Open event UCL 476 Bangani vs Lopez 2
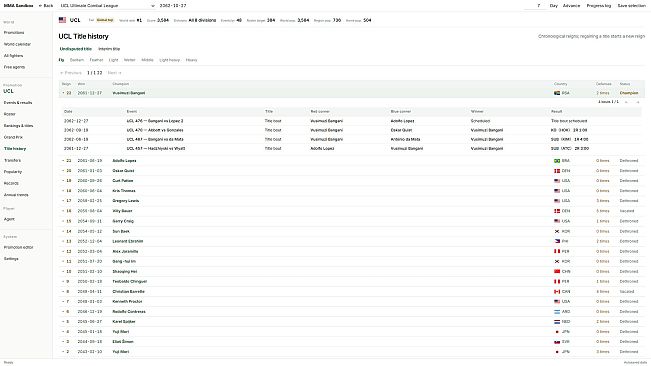The height and width of the screenshot is (366, 651). pyautogui.click(x=155, y=121)
